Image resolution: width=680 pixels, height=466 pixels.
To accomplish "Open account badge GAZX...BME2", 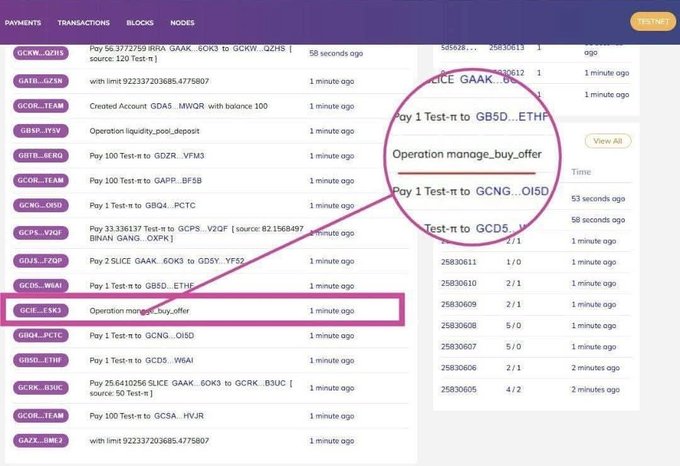I will (41, 440).
